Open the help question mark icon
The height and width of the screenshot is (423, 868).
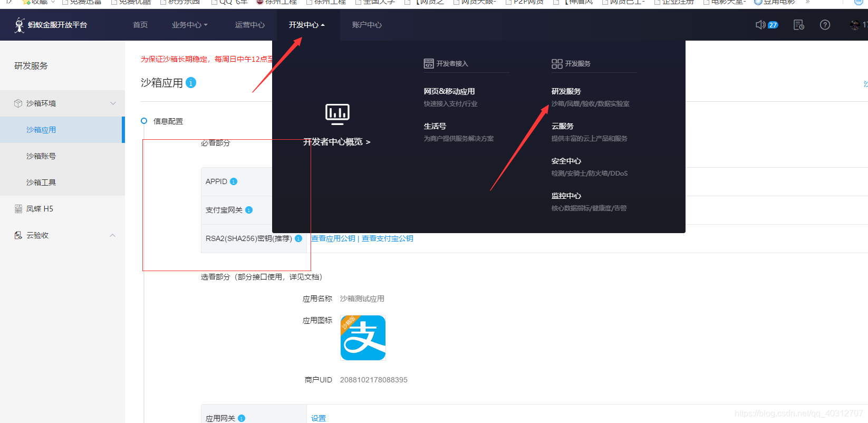(825, 25)
